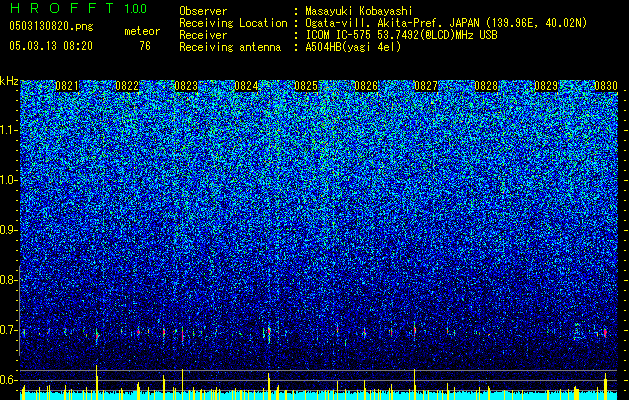Click the 0.6 frequency axis label
Screen dimensions: 629x400
click(8, 380)
